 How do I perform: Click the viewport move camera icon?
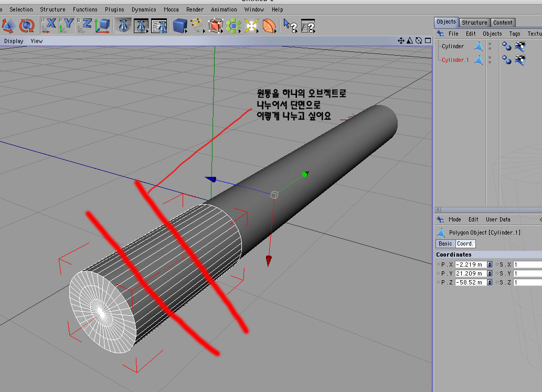[401, 41]
